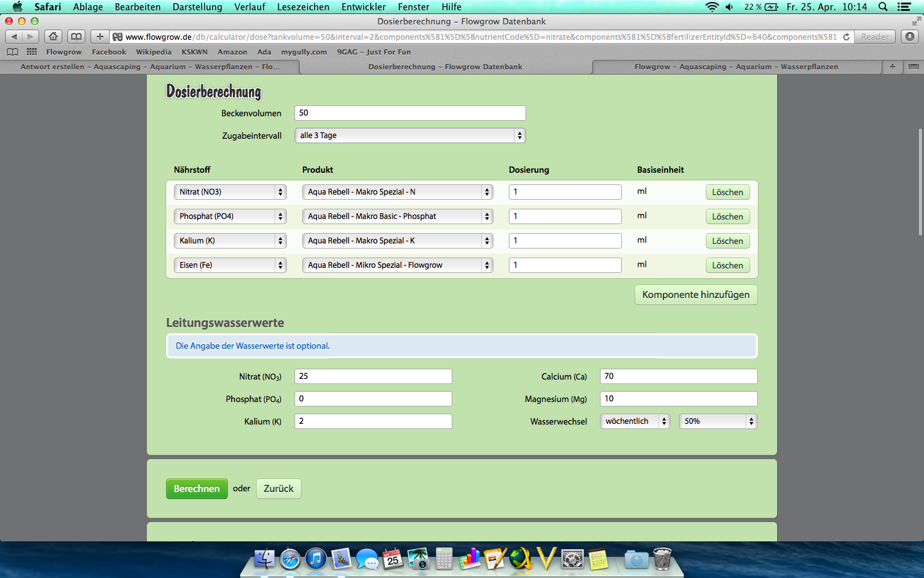Click the Calcium (Ca) input showing 70
The height and width of the screenshot is (578, 924).
[x=678, y=376]
